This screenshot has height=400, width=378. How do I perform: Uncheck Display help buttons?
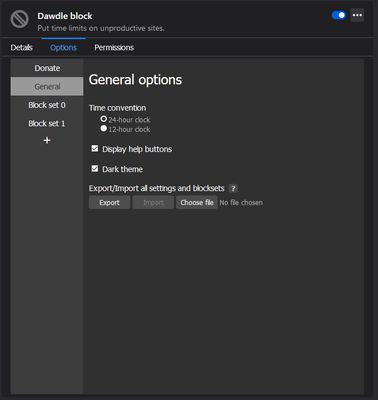coord(95,148)
